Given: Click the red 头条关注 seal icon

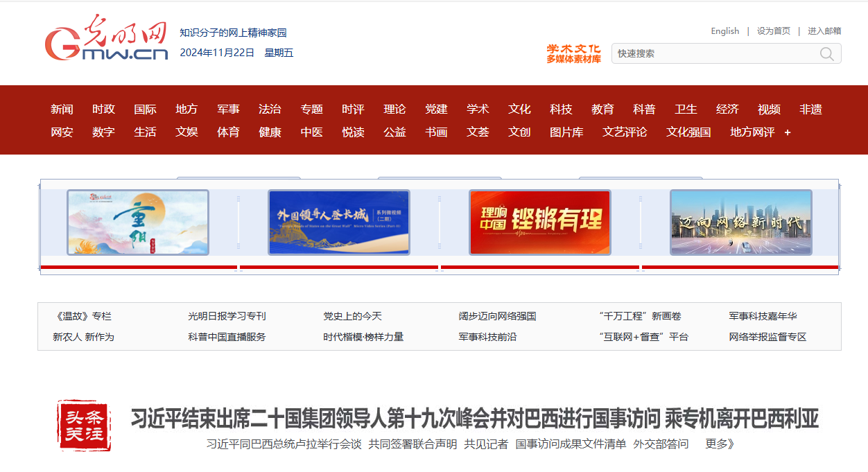Looking at the screenshot, I should coord(84,425).
